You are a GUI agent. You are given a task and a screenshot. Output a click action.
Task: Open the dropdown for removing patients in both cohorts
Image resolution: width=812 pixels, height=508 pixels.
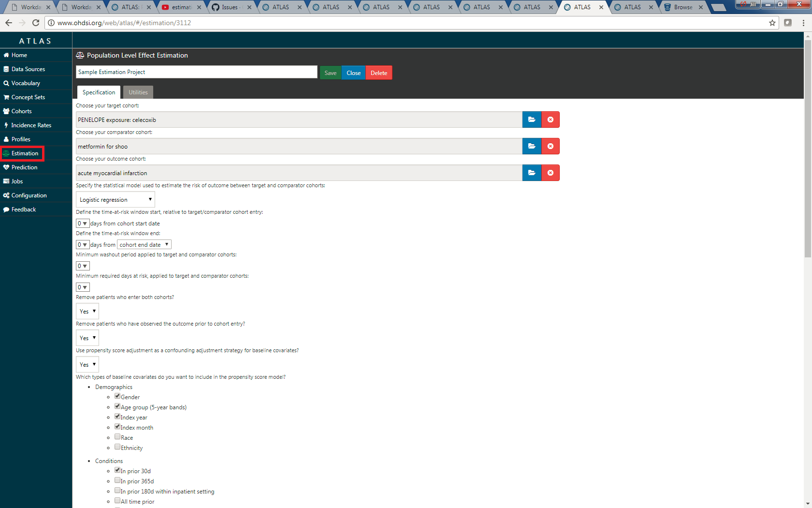(x=87, y=311)
